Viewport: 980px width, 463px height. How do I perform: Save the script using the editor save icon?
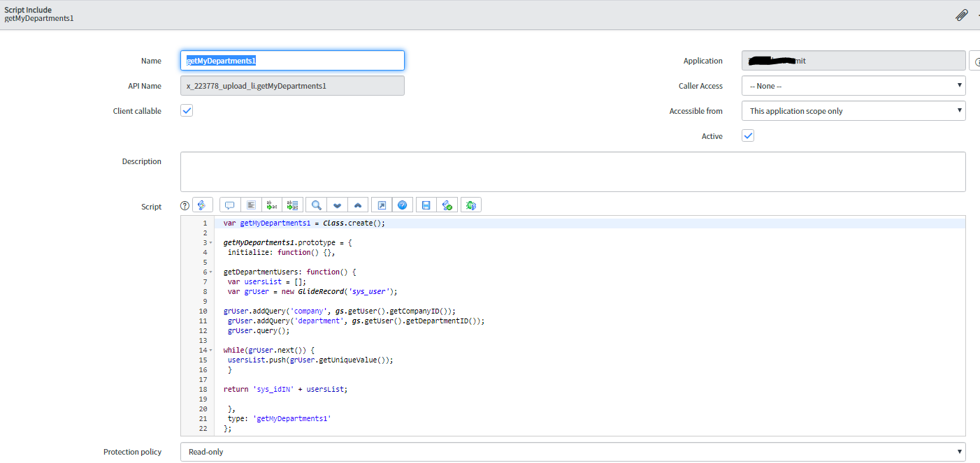click(x=426, y=205)
